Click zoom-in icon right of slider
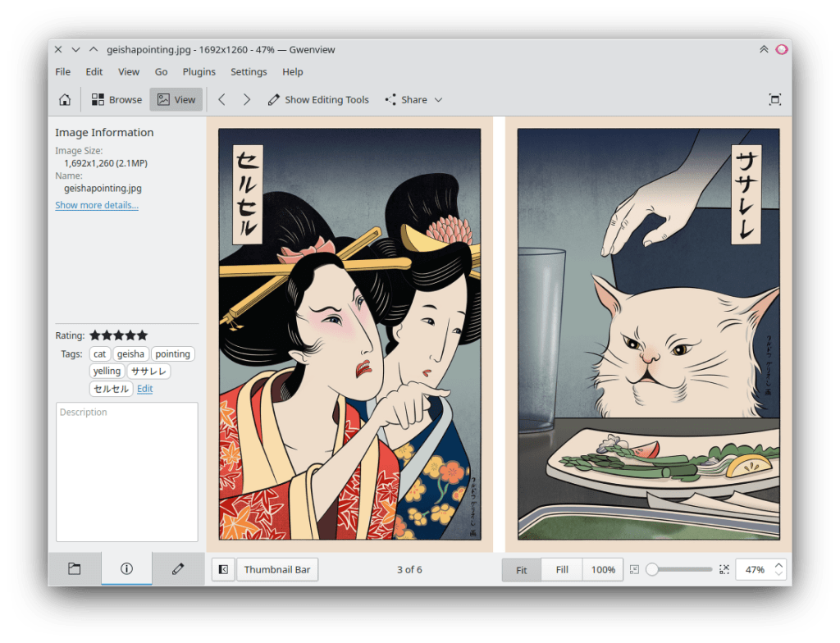Screen dimensions: 840x643 click(724, 569)
